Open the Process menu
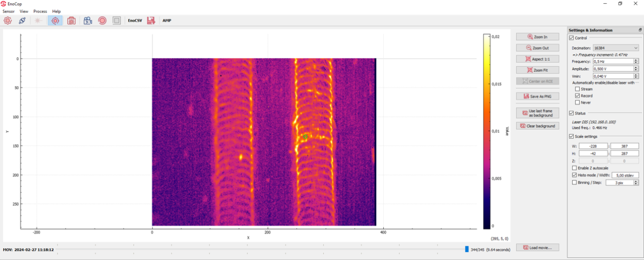Image resolution: width=644 pixels, height=260 pixels. (40, 11)
